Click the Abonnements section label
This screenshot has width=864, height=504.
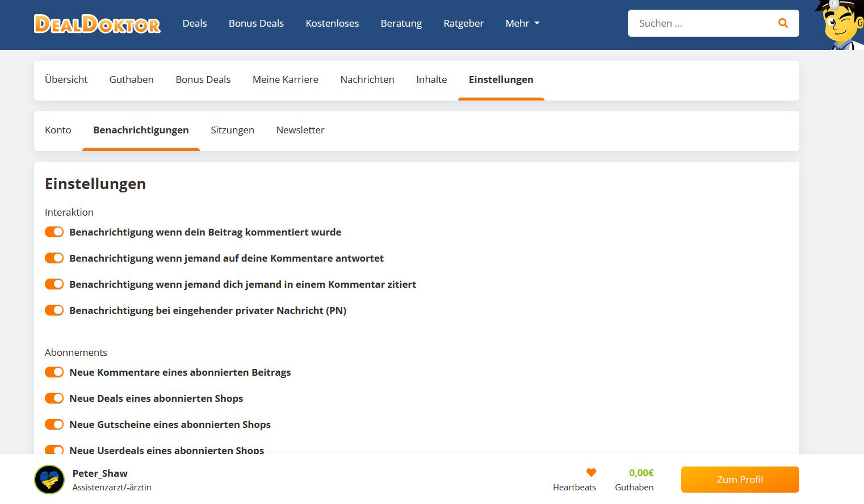76,352
